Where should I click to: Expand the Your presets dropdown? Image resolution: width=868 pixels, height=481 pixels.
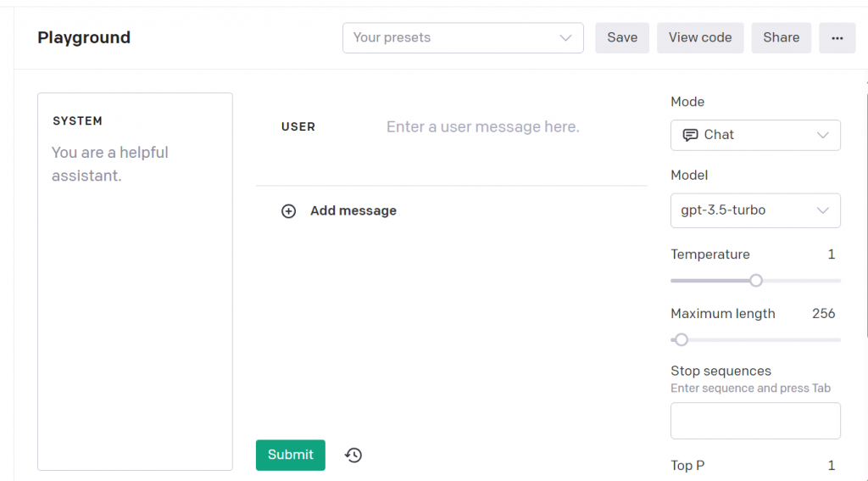point(462,38)
